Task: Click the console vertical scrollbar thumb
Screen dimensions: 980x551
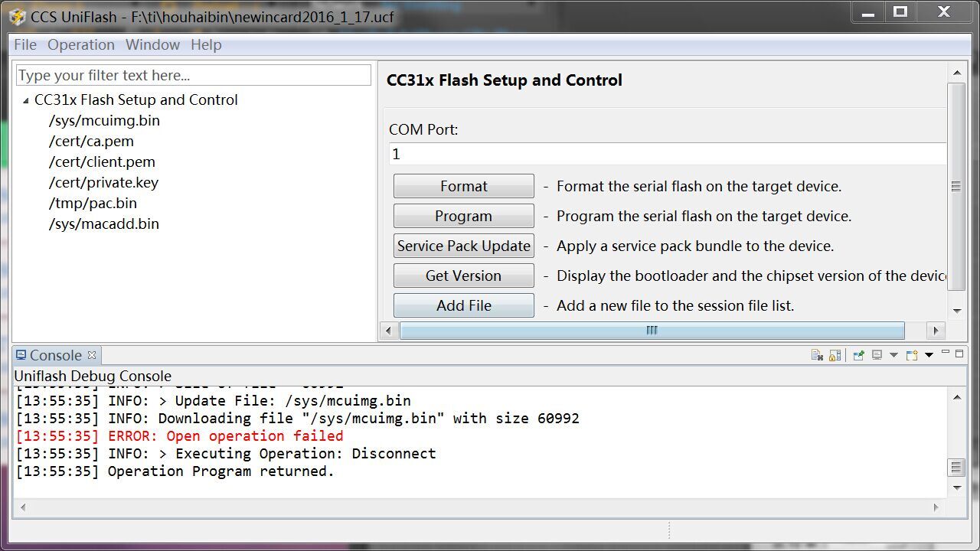Action: (x=957, y=467)
